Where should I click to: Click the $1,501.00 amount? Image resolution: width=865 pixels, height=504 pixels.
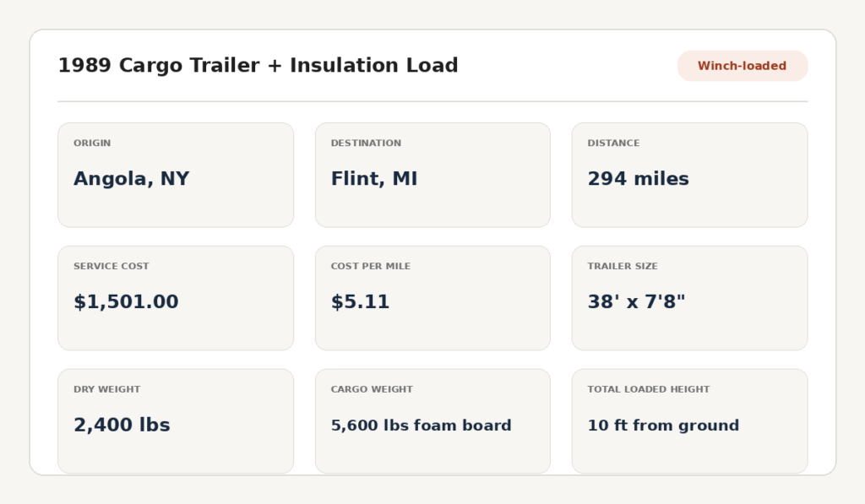(x=127, y=301)
